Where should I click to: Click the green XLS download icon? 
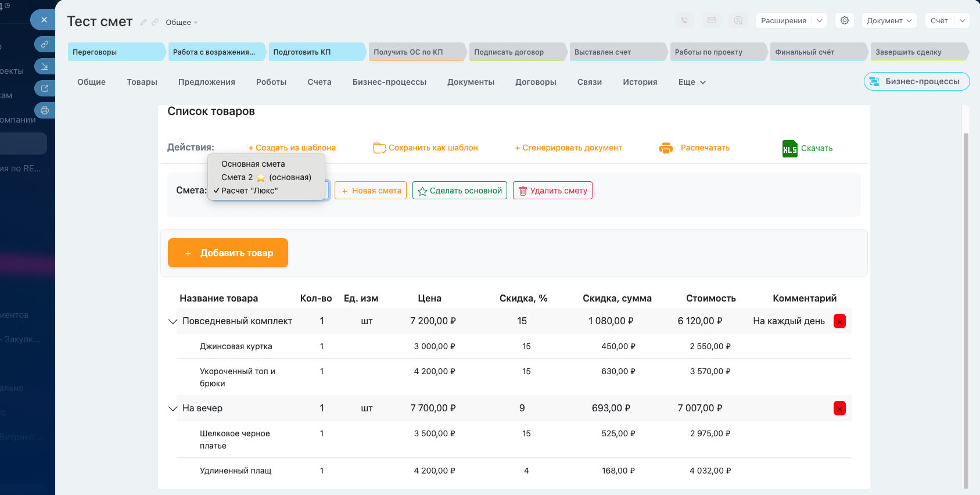tap(789, 149)
